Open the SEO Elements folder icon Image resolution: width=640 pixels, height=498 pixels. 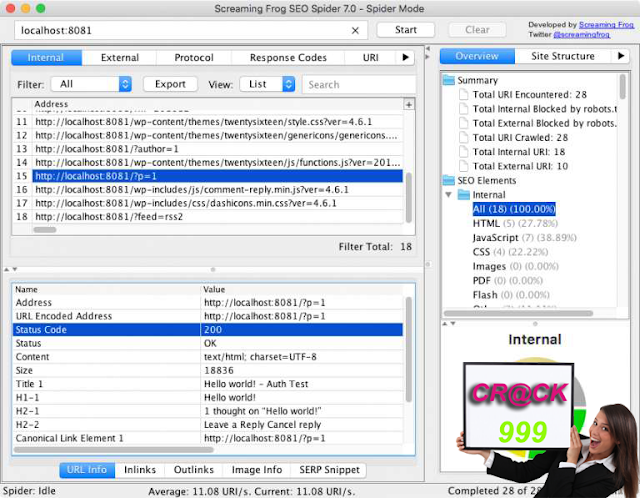tap(449, 180)
